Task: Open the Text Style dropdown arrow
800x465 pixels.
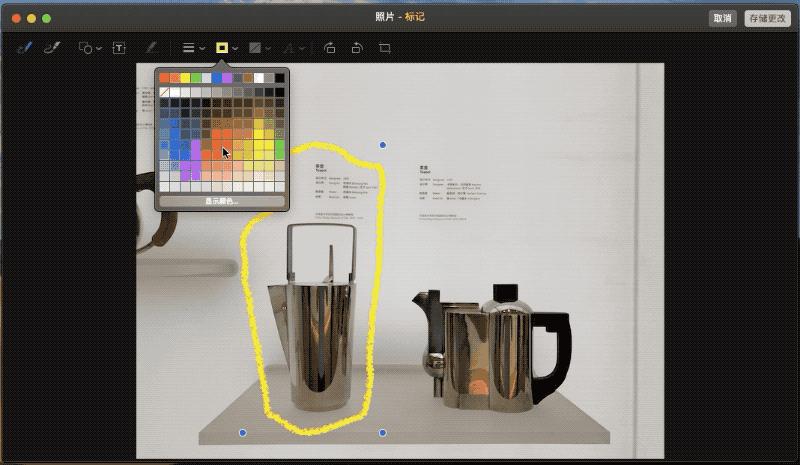Action: (x=302, y=48)
